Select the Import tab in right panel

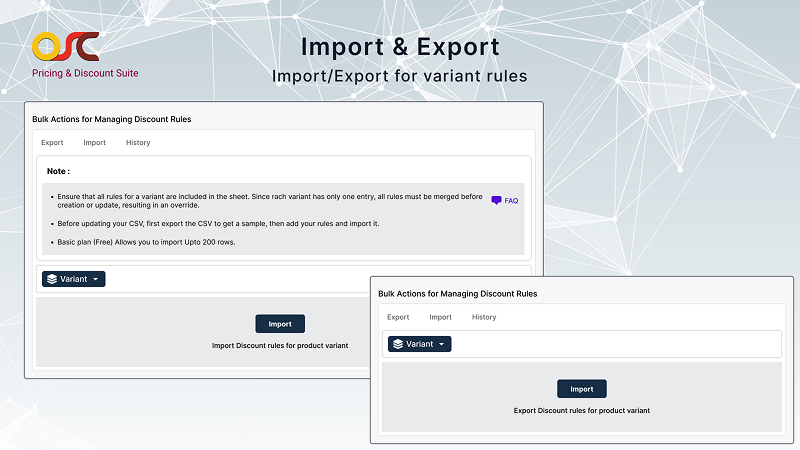[440, 317]
